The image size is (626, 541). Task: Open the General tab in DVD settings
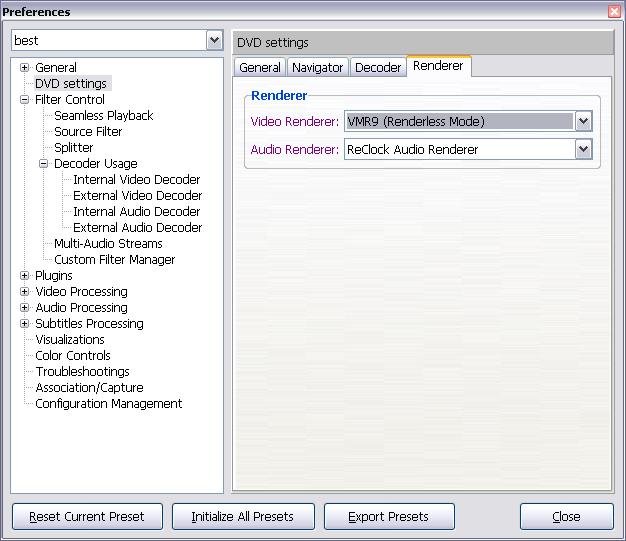(259, 68)
